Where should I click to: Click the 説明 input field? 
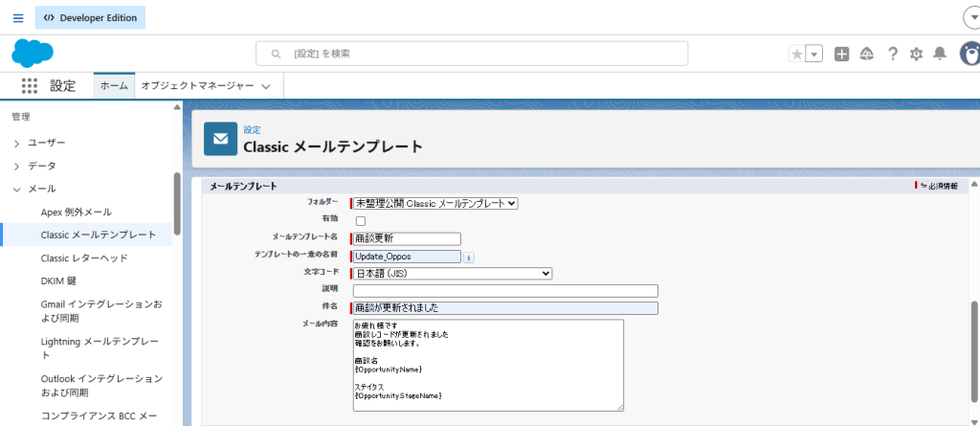(505, 291)
